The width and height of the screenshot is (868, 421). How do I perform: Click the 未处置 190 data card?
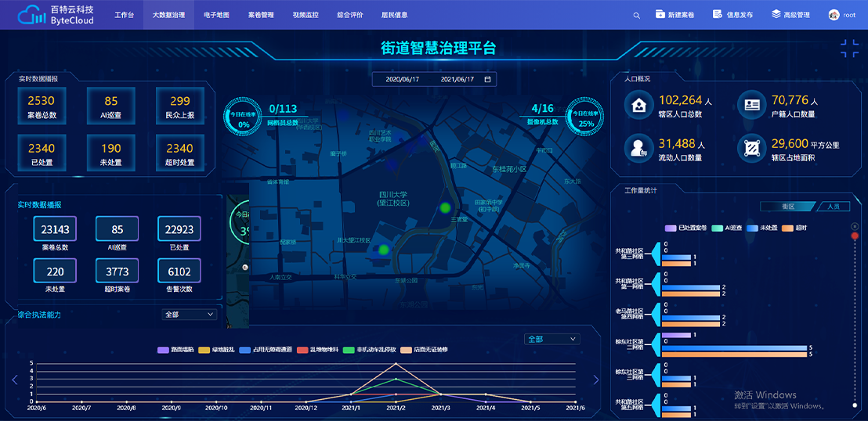(111, 153)
